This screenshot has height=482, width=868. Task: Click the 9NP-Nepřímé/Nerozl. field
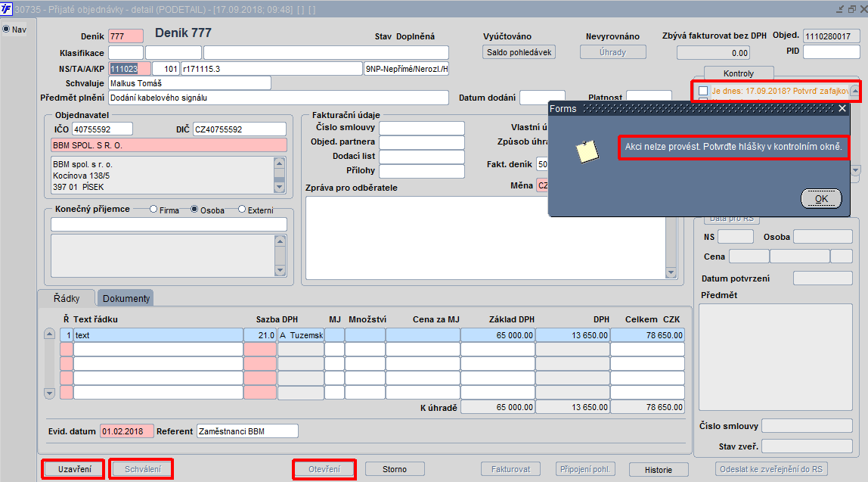(406, 69)
